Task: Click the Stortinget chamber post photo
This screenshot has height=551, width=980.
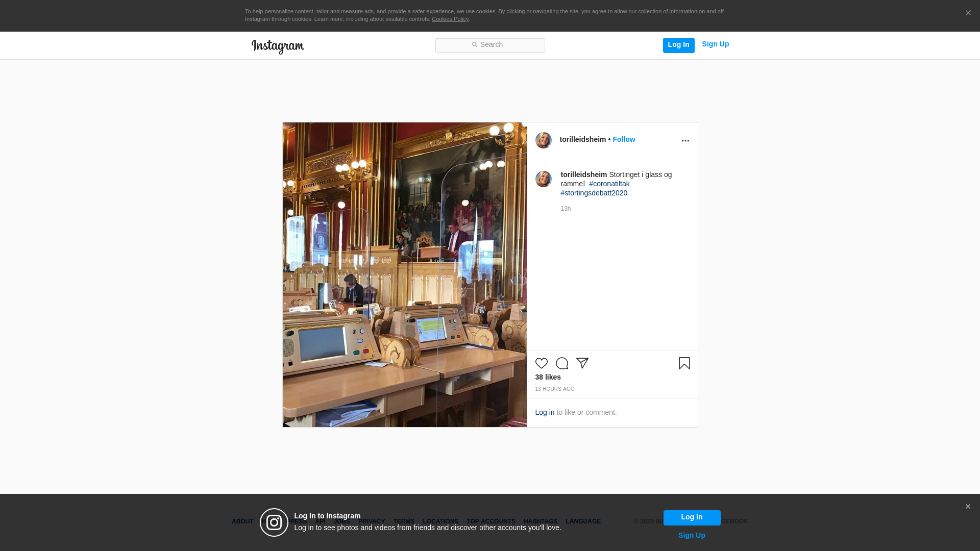Action: click(404, 274)
